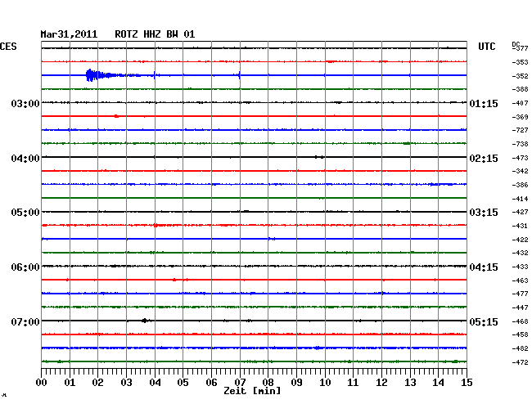
Task: Click minute tick label 08
Action: coord(268,383)
